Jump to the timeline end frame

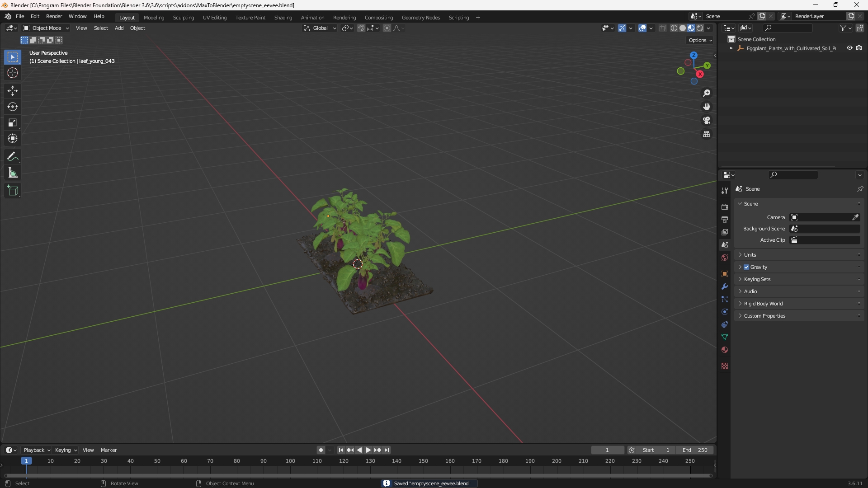tap(387, 450)
